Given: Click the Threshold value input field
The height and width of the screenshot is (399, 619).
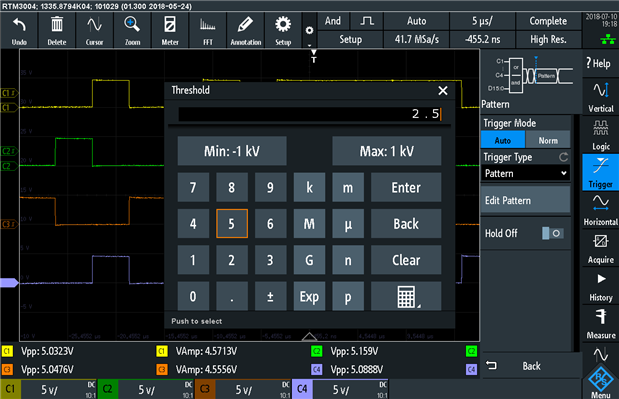Looking at the screenshot, I should [x=310, y=114].
